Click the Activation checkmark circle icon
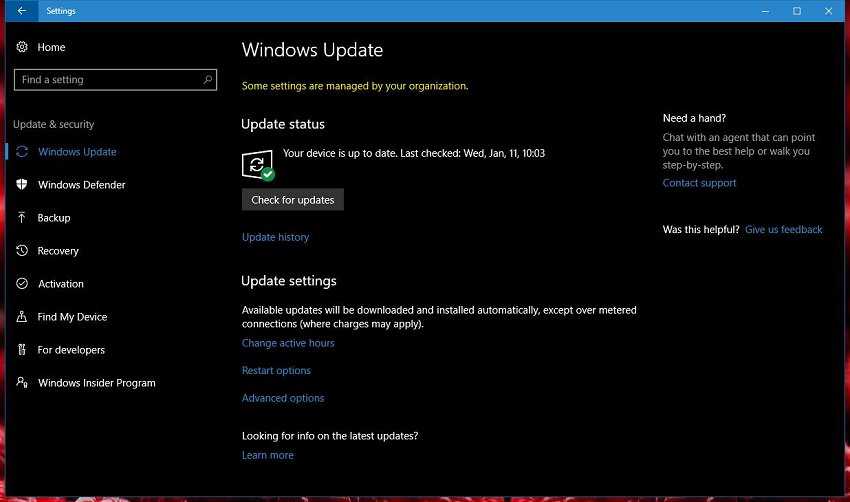Image resolution: width=850 pixels, height=502 pixels. coord(22,284)
